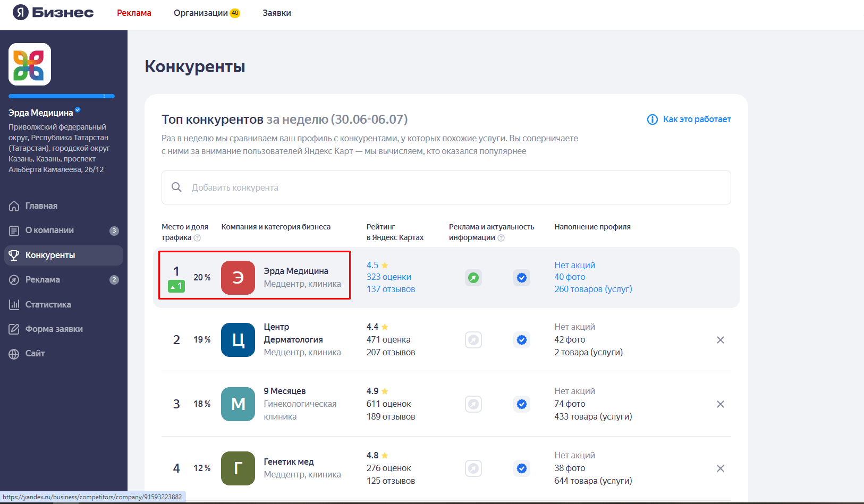Open the 137 отзывов link for Эрда Медицина
The width and height of the screenshot is (864, 504).
pyautogui.click(x=391, y=289)
